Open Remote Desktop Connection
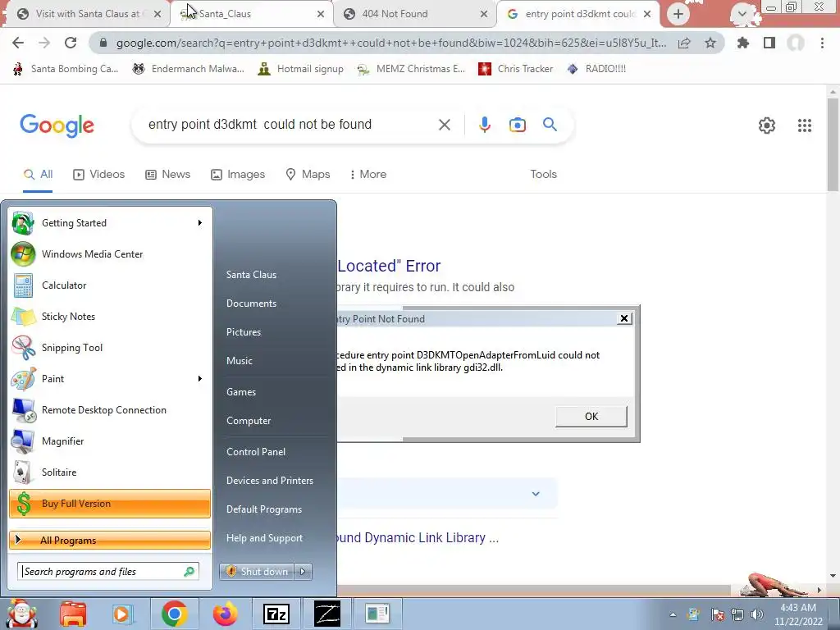Screen dimensions: 840x630 (x=110, y=410)
